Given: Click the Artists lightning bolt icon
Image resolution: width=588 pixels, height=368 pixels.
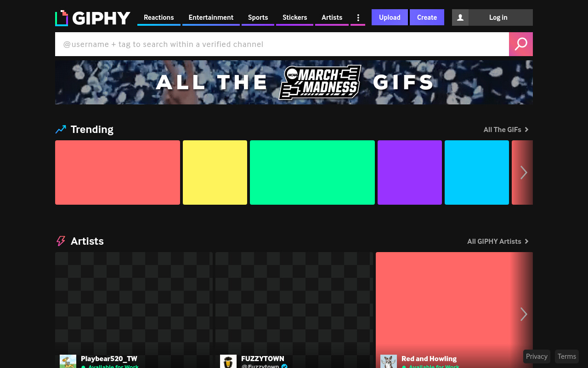Looking at the screenshot, I should 61,241.
